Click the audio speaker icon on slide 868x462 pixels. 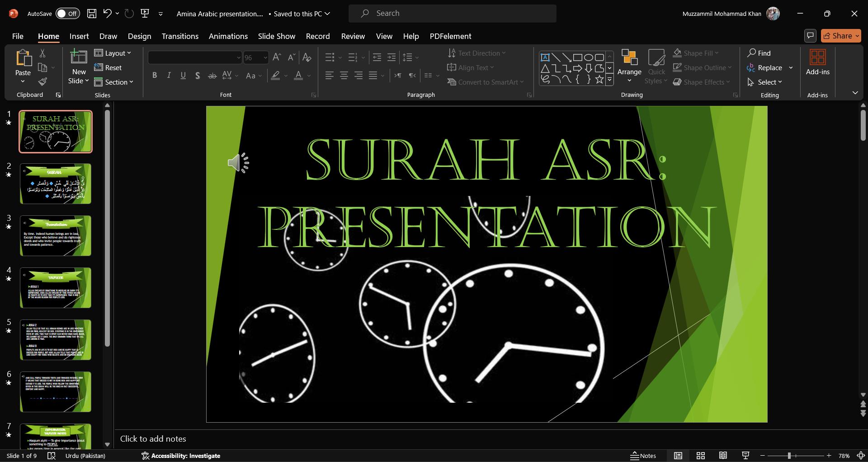pos(238,163)
